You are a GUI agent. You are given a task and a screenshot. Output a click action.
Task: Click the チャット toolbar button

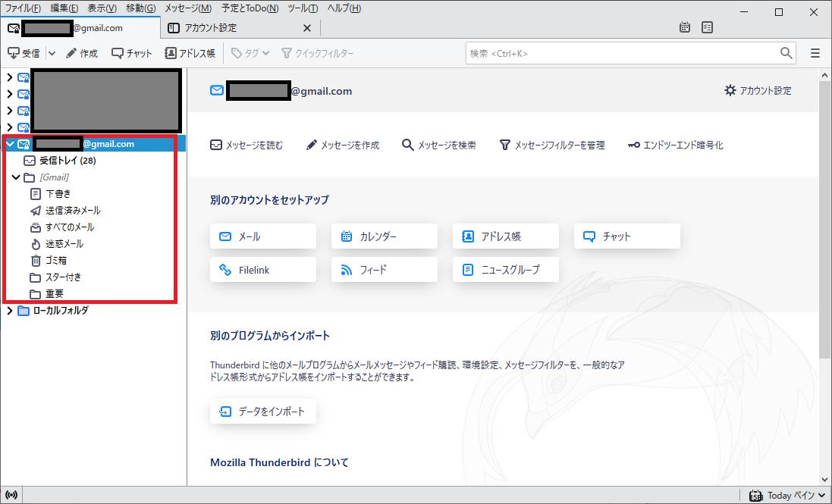click(132, 53)
